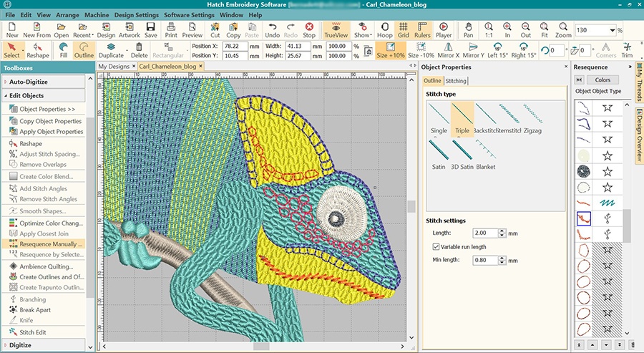Switch to the Stitching tab
This screenshot has width=644, height=353.
[x=456, y=81]
